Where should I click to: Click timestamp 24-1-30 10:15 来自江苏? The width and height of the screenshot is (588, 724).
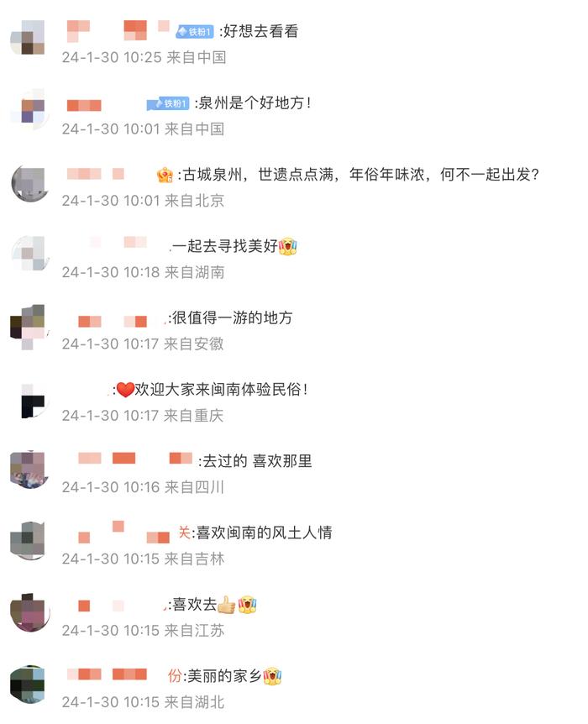143,631
